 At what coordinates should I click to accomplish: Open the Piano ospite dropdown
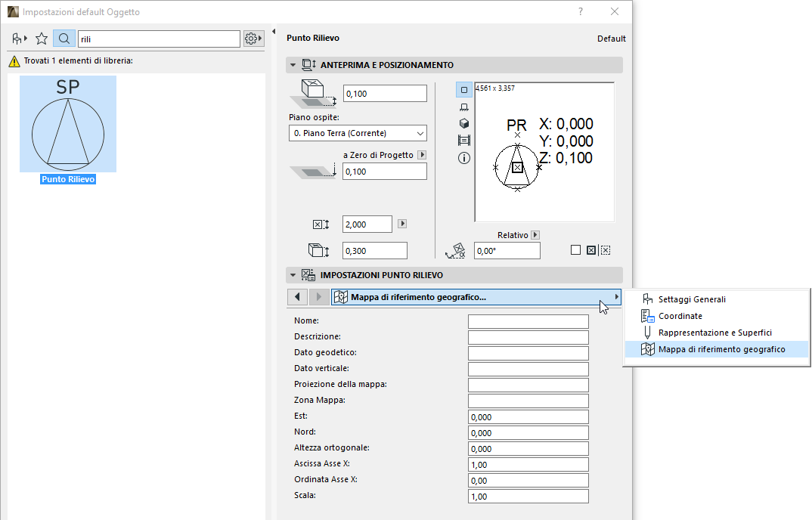point(358,133)
